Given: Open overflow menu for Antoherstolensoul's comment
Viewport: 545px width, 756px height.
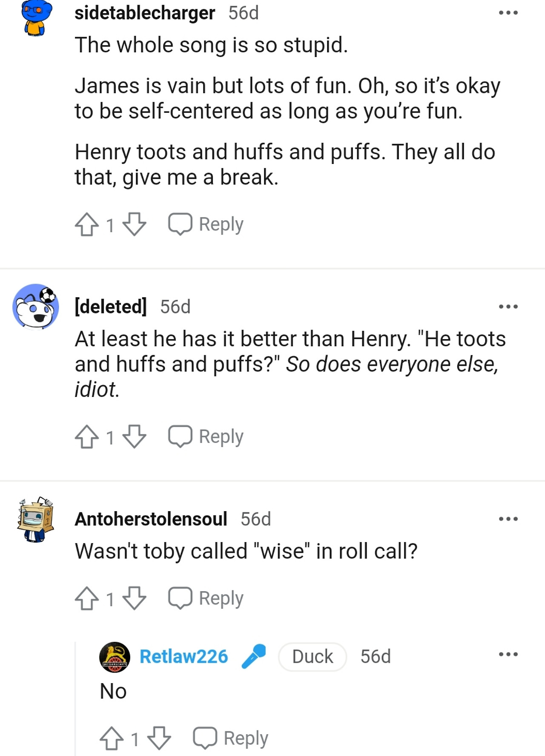Looking at the screenshot, I should coord(508,519).
